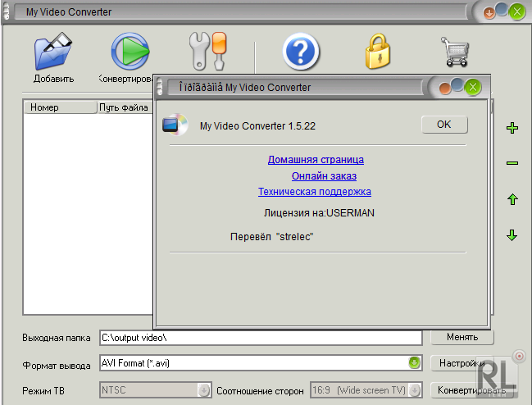Open the Техническая поддержка link

pyautogui.click(x=315, y=191)
